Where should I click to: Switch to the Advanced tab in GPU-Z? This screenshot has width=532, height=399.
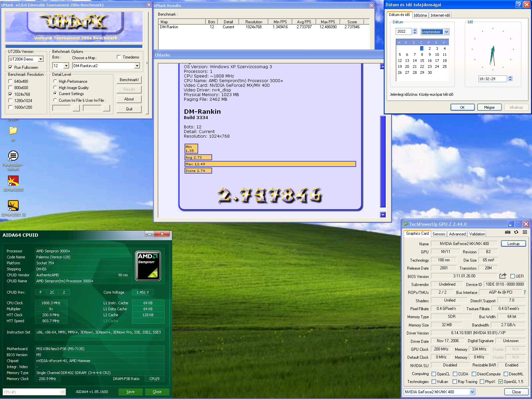[457, 234]
